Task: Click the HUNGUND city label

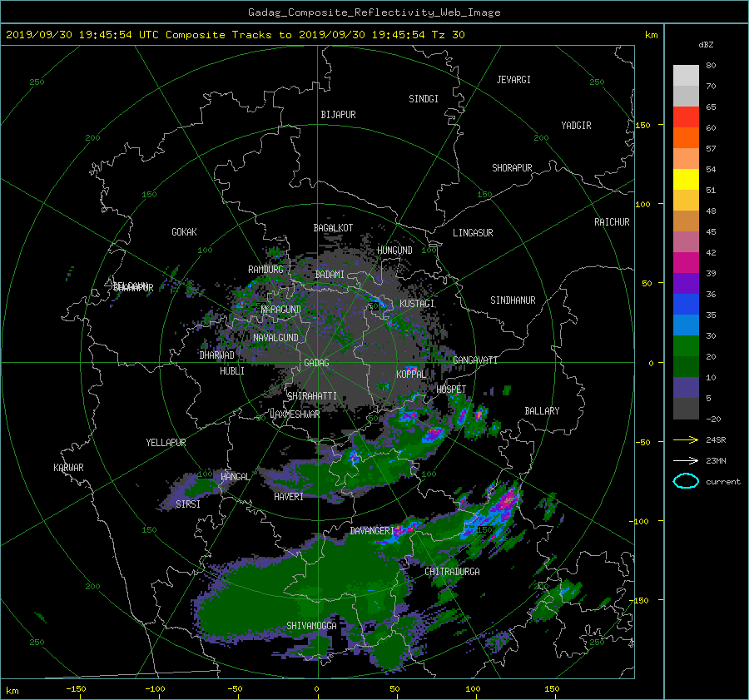Action: pos(394,251)
